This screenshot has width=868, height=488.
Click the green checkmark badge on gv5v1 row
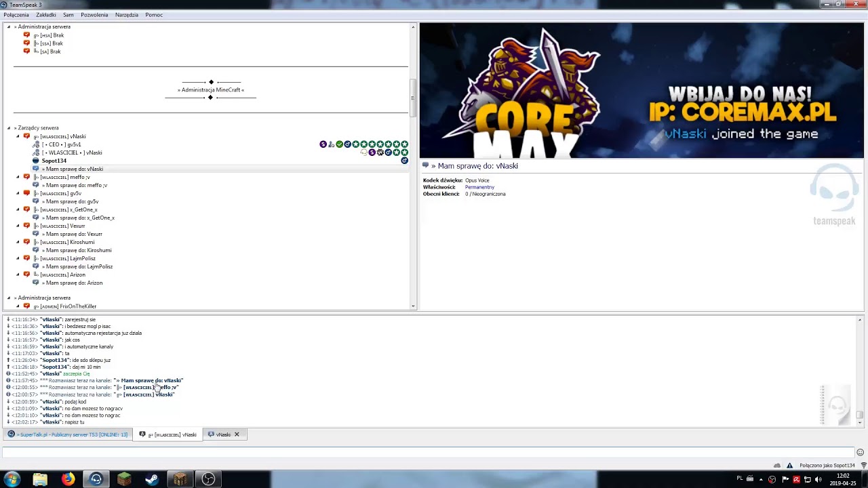[339, 144]
